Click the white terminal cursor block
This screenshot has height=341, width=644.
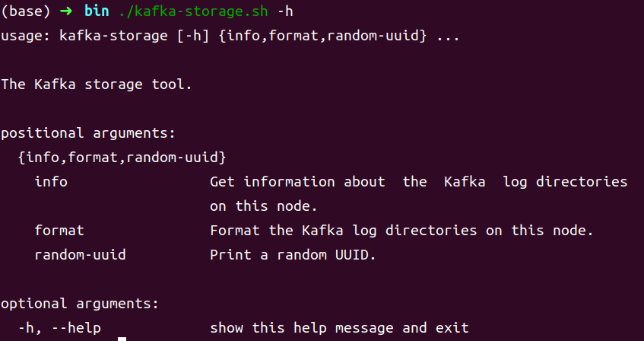(x=111, y=330)
